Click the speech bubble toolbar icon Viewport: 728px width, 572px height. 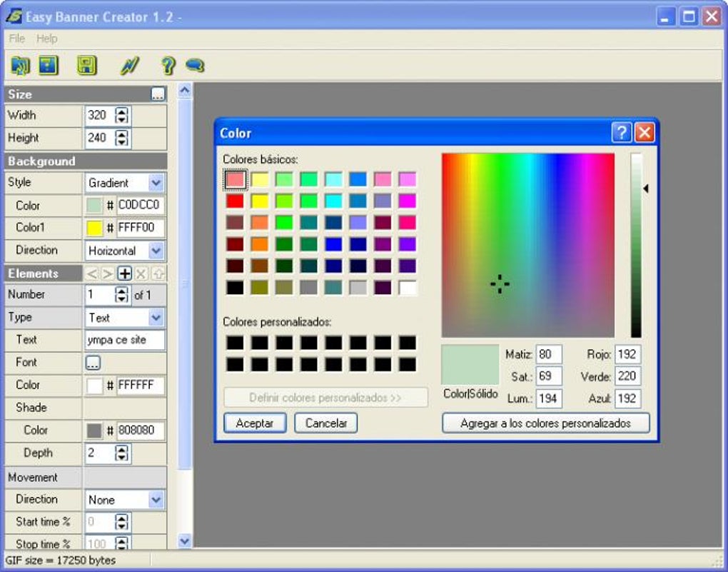click(x=195, y=65)
